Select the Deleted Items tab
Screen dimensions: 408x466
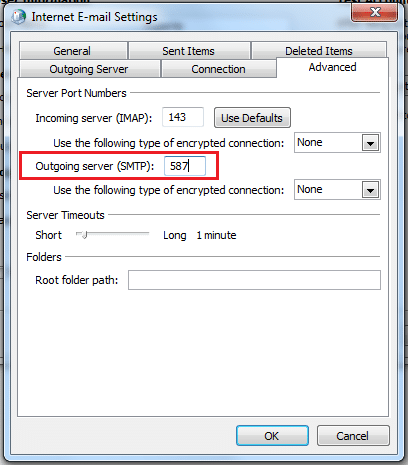(319, 51)
